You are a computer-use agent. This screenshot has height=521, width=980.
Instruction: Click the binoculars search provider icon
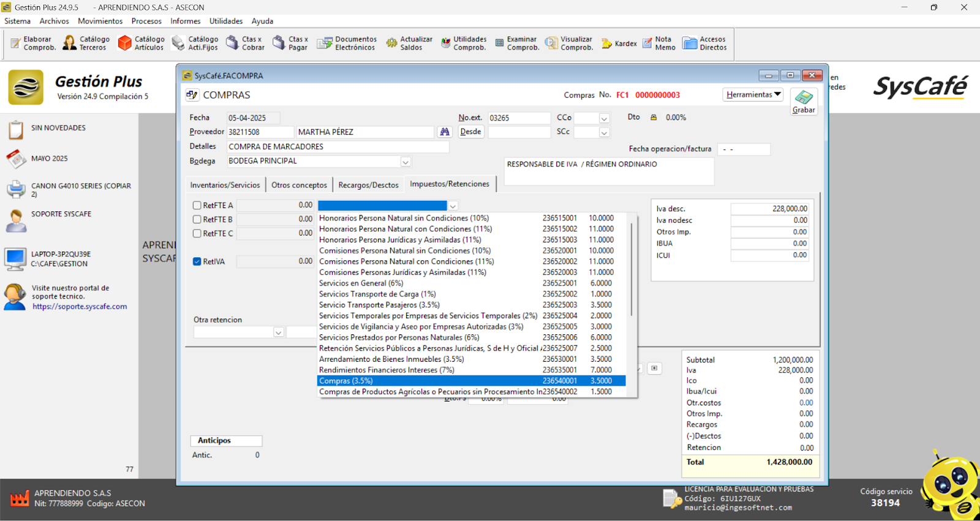coord(445,132)
